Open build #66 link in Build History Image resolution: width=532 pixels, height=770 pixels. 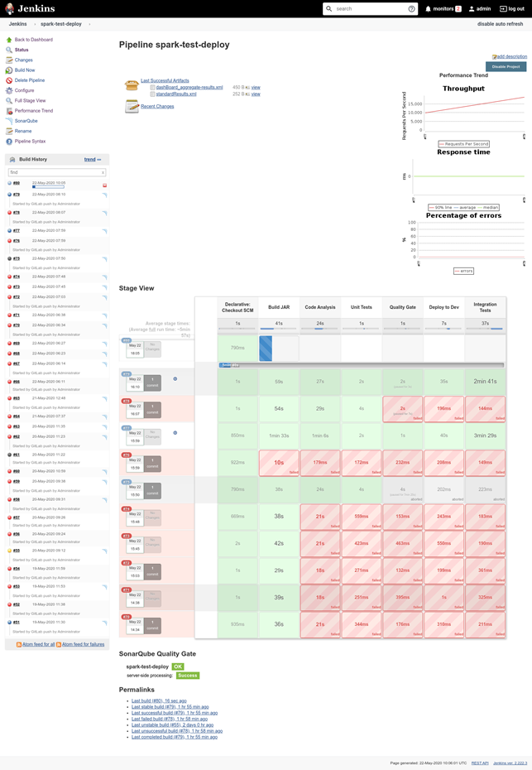(x=17, y=382)
